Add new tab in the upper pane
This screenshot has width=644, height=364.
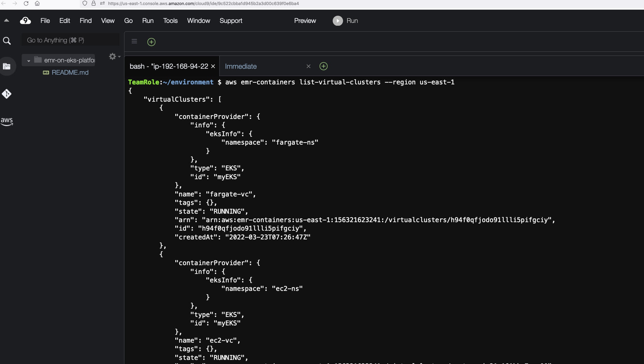[x=151, y=42]
